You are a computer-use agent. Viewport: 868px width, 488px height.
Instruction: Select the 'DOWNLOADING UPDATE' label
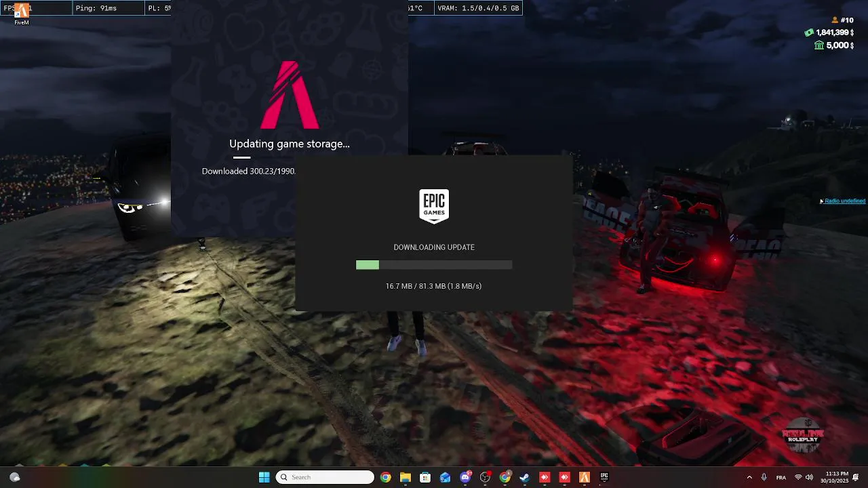point(434,247)
